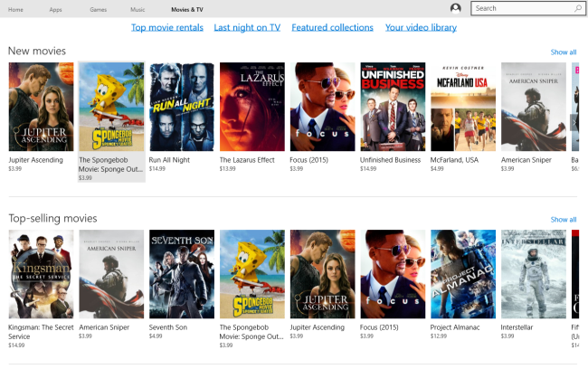This screenshot has height=369, width=588.
Task: Open the McFarland USA poster
Action: (x=463, y=107)
